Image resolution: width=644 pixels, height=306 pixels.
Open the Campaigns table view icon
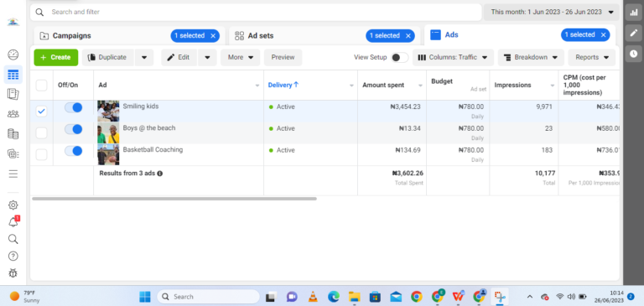[x=13, y=75]
